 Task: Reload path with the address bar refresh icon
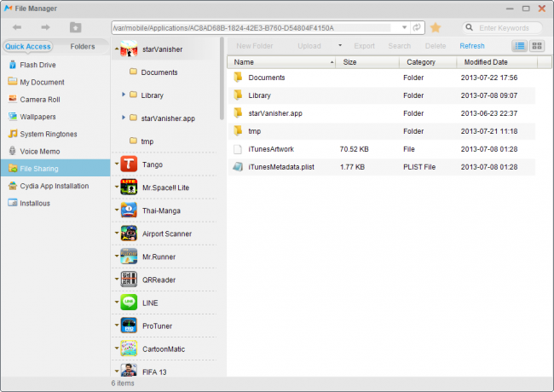(417, 27)
